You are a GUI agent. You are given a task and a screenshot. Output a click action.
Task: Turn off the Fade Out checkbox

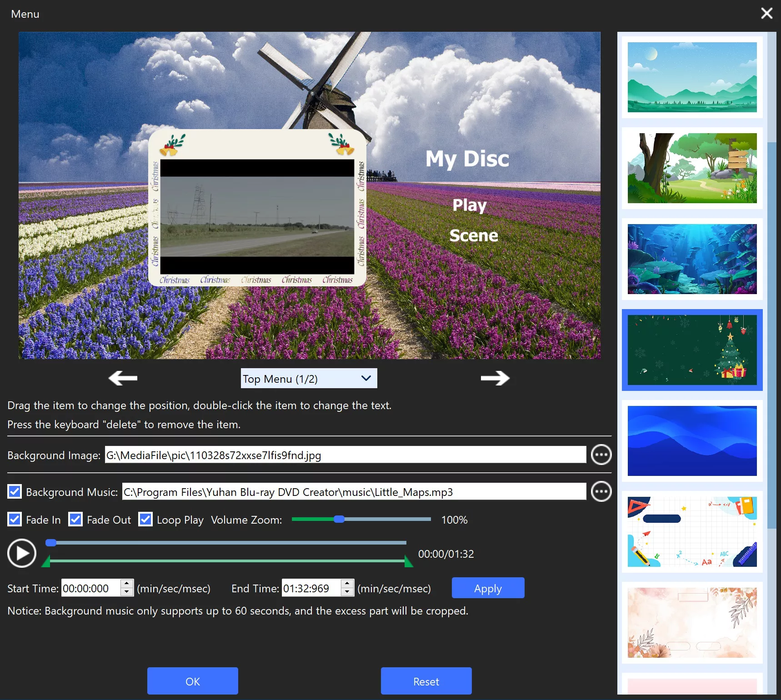pos(75,519)
